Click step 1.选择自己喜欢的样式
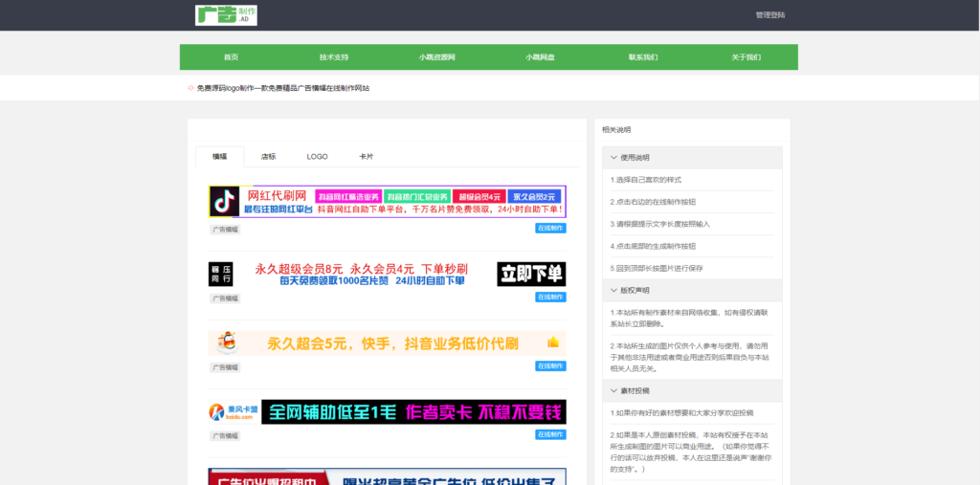This screenshot has height=485, width=980. click(646, 180)
